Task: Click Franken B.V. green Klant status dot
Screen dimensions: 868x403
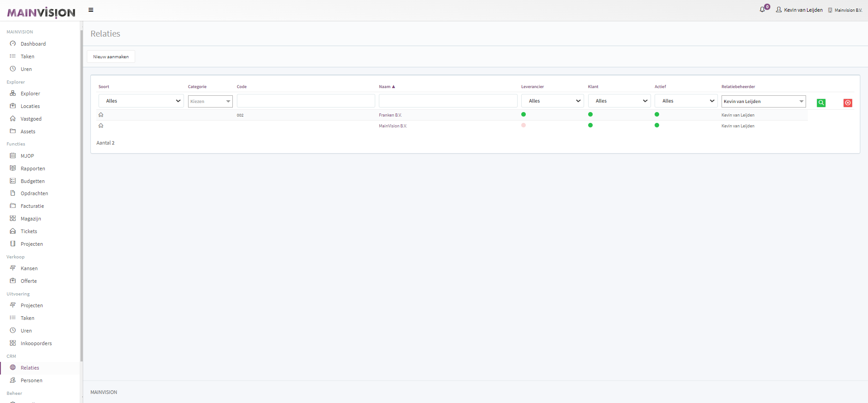Action: coord(590,114)
